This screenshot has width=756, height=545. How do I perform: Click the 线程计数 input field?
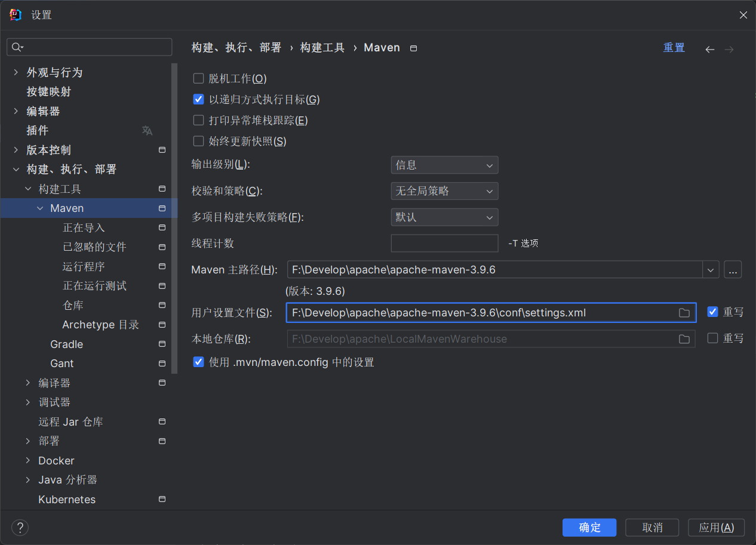(x=444, y=244)
